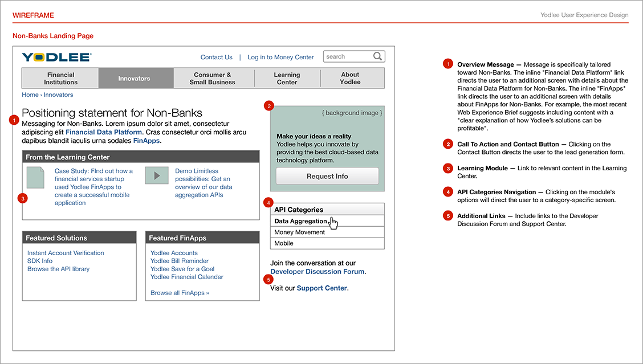This screenshot has height=364, width=643.
Task: Click the "Make your ideas a reality" headline
Action: pyautogui.click(x=314, y=136)
